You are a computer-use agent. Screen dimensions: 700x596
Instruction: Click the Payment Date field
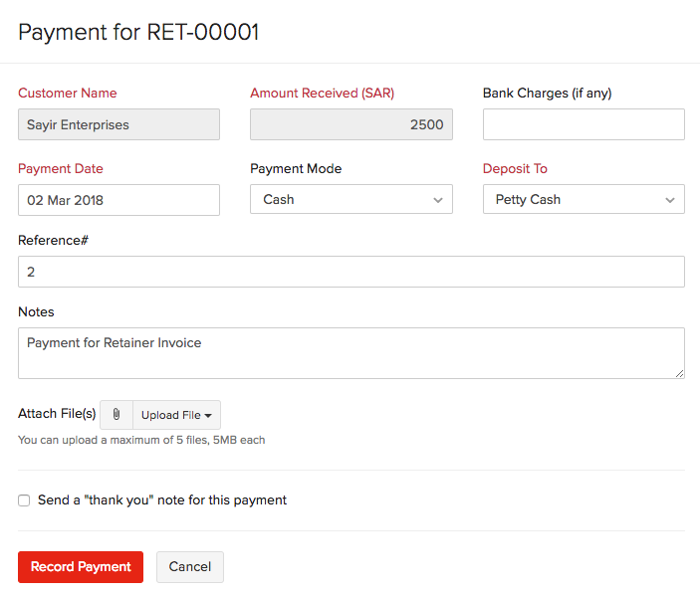(118, 200)
